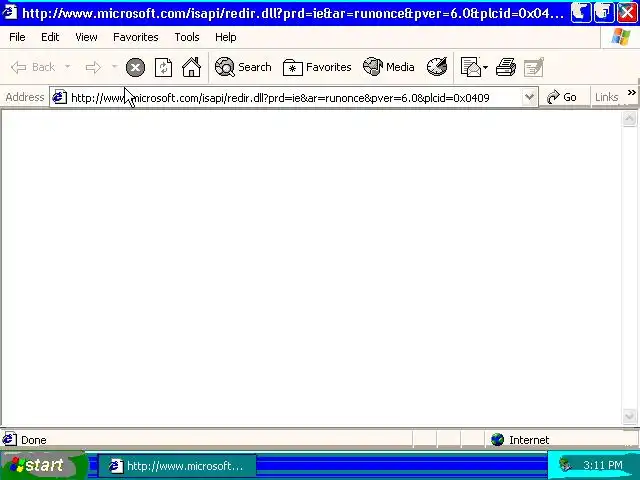
Task: Click the Windows flag logo throbber
Action: click(620, 37)
